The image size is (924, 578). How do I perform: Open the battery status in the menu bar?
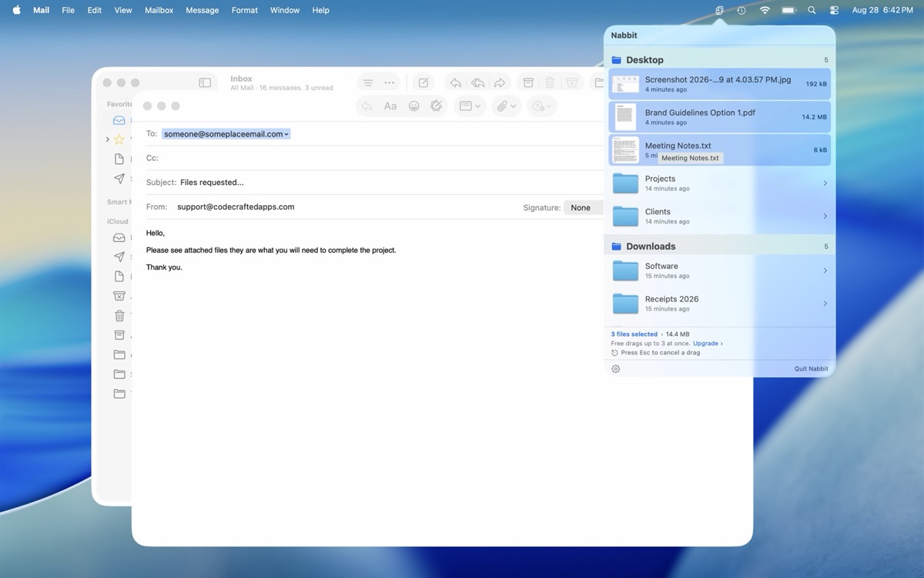click(x=788, y=11)
